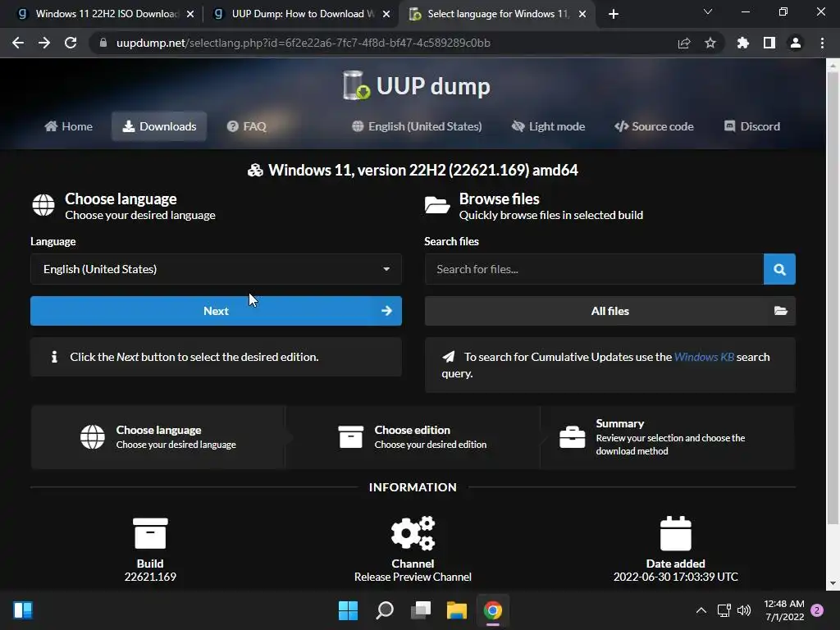Open the FAQ page
The height and width of the screenshot is (630, 840).
[246, 126]
